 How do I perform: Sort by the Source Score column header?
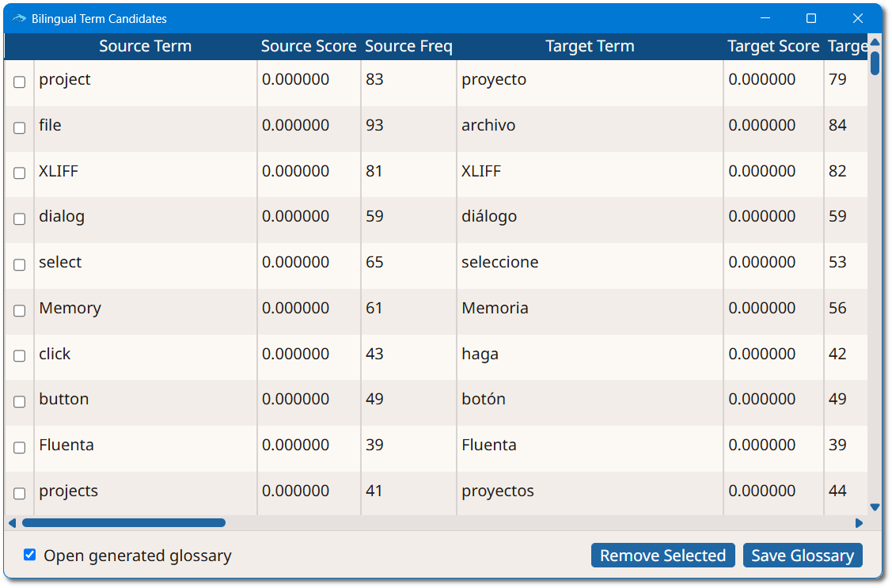(x=309, y=46)
